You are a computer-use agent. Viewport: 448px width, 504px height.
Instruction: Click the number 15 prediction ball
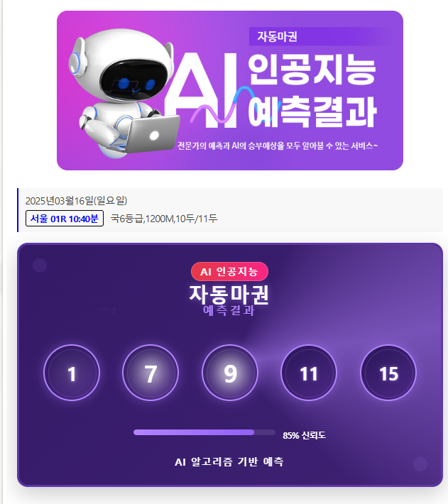(x=388, y=373)
